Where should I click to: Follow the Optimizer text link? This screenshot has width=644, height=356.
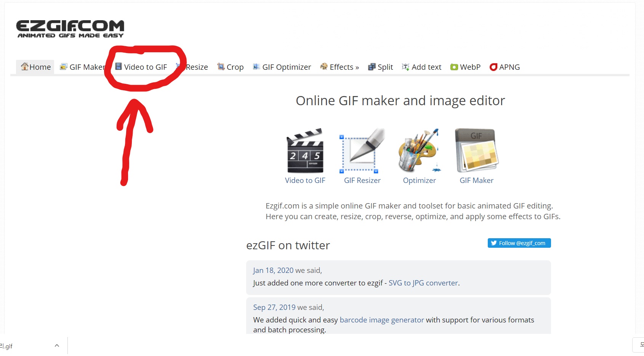coord(420,180)
